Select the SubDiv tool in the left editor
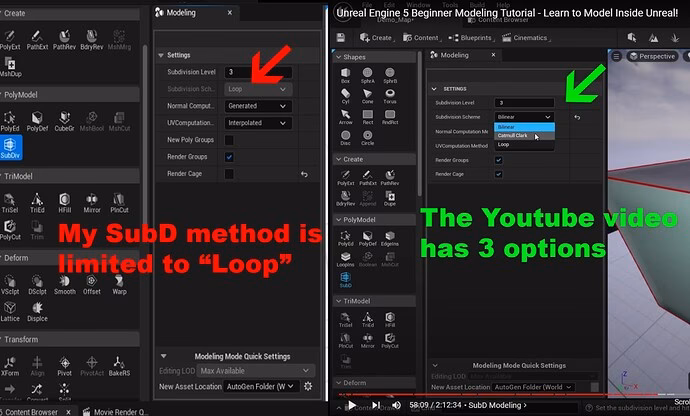Image resolution: width=690 pixels, height=416 pixels. [x=10, y=148]
